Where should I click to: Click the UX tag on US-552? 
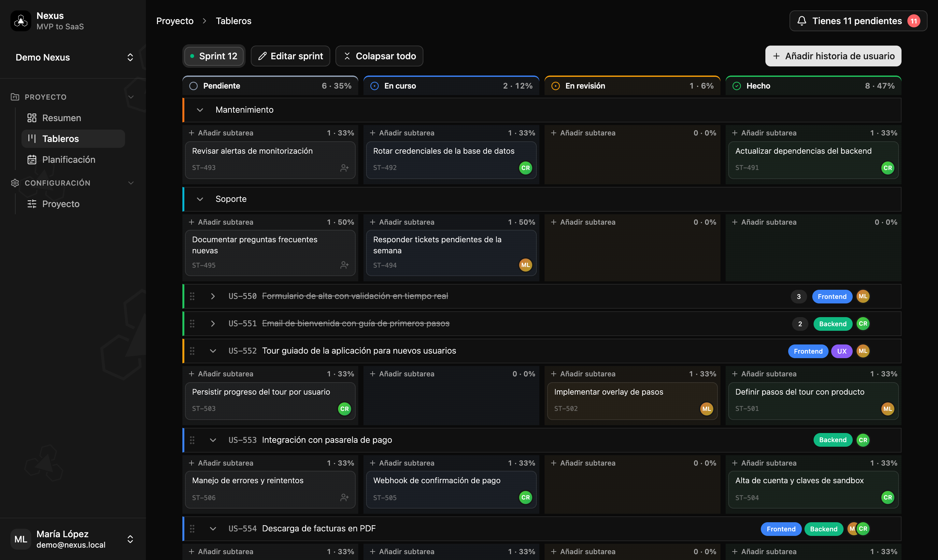pos(842,351)
